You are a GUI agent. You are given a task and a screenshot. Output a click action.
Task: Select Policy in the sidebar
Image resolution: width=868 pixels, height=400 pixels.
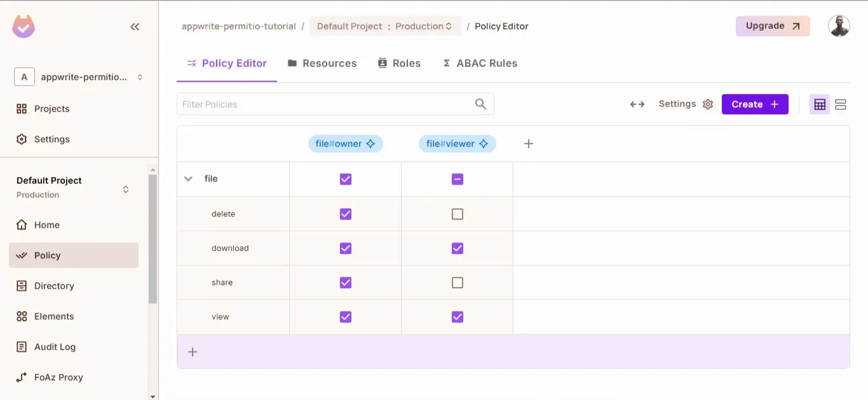pyautogui.click(x=74, y=255)
